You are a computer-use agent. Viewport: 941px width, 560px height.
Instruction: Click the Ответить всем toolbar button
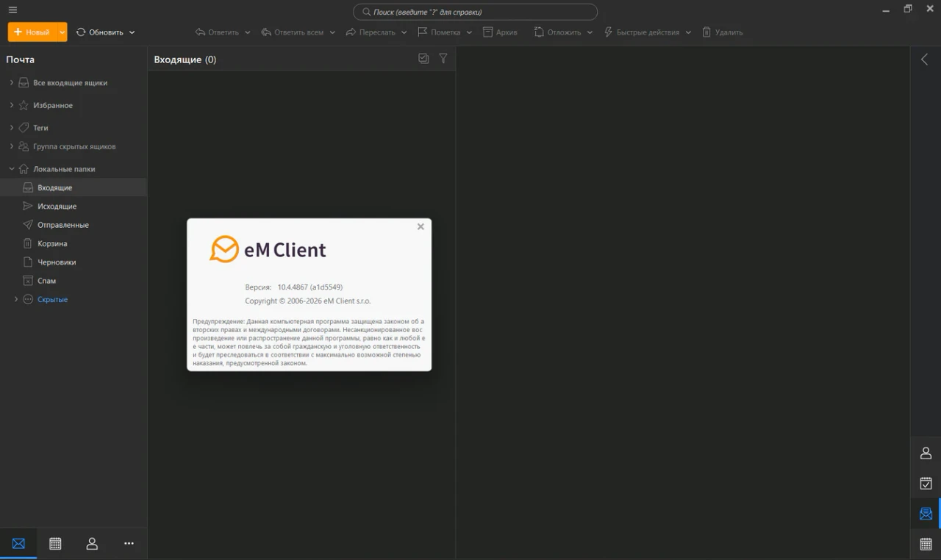pos(292,32)
